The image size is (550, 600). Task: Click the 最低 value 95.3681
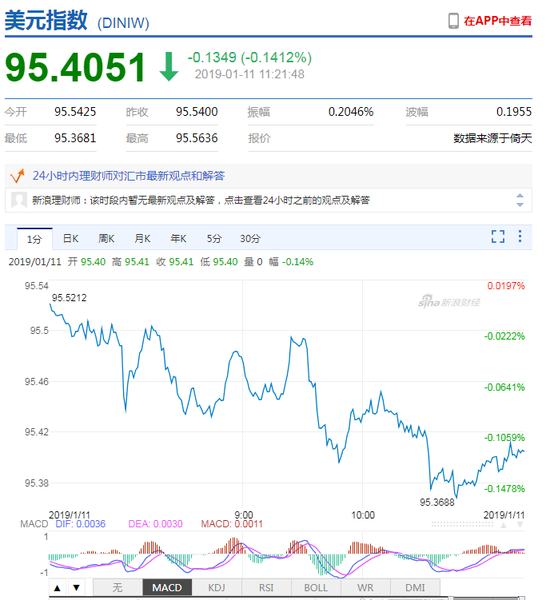(75, 138)
